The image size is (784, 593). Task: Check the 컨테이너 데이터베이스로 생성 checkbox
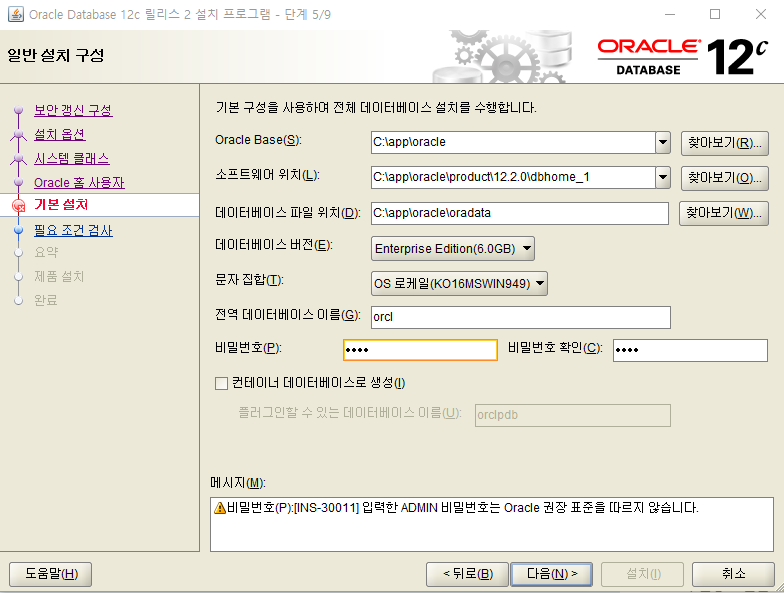coord(221,384)
